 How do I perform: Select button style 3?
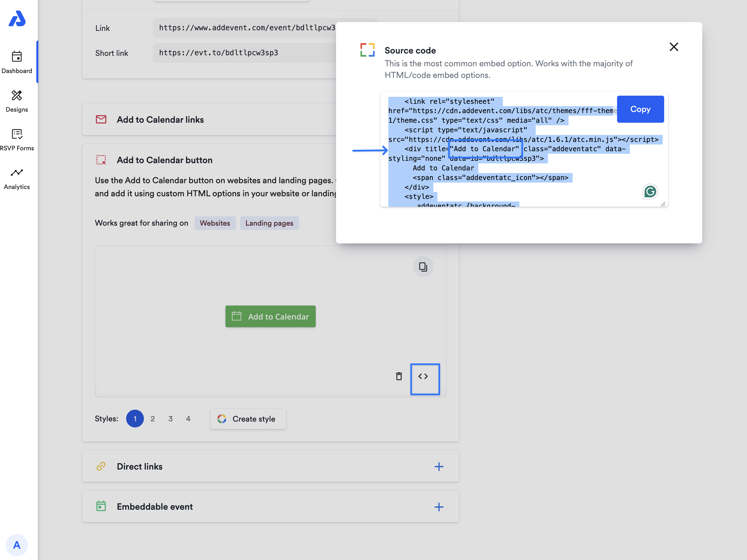(x=171, y=418)
